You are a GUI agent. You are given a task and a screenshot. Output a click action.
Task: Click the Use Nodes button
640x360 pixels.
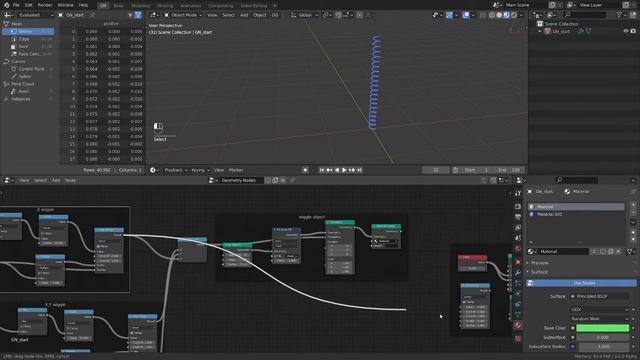pos(581,283)
